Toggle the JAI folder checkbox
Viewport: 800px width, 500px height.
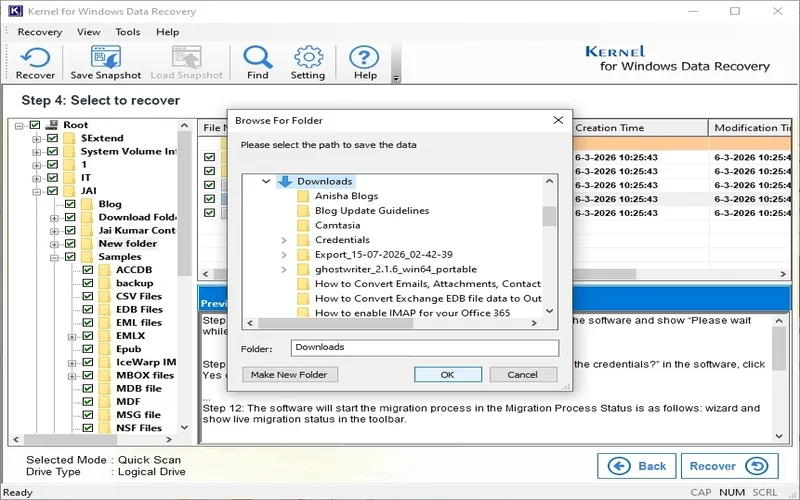(53, 191)
